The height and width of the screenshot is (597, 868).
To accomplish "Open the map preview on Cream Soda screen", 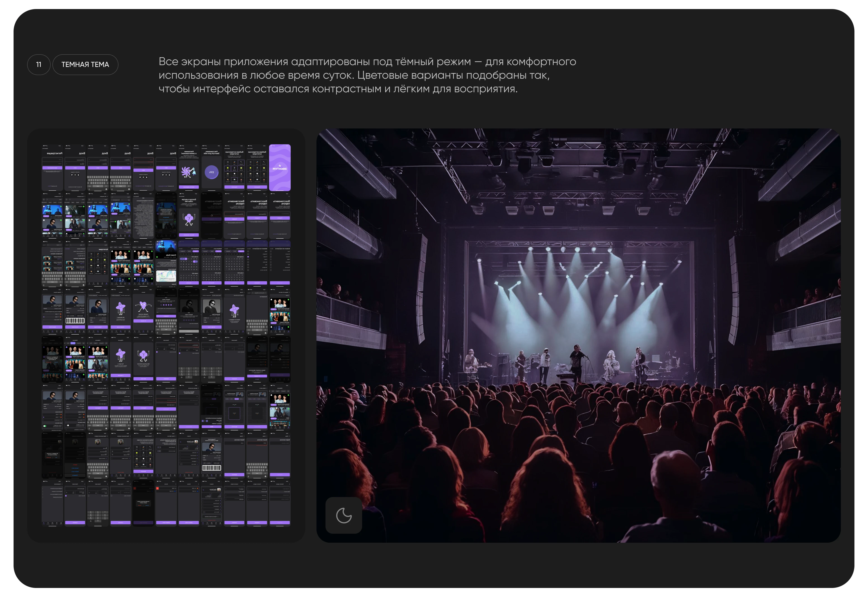I will click(166, 276).
